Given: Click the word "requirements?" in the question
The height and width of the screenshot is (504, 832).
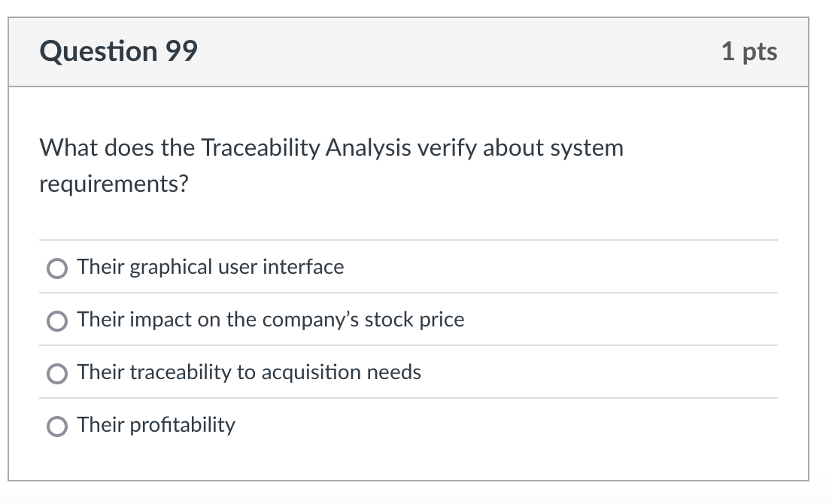Looking at the screenshot, I should [x=114, y=184].
